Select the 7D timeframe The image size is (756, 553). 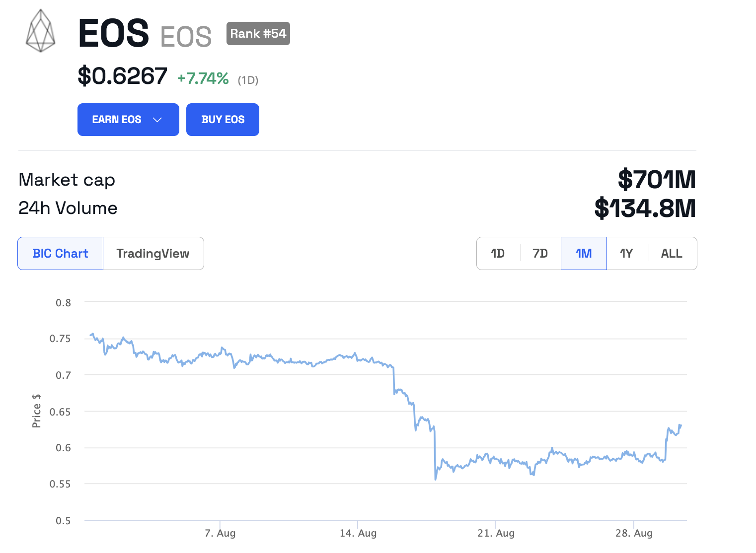[x=540, y=253]
